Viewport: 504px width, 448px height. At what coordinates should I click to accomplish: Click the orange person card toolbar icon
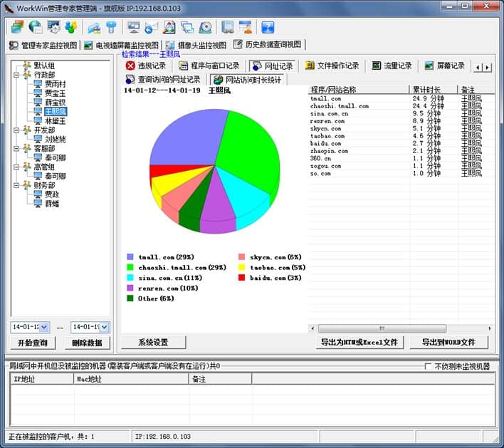click(x=246, y=28)
